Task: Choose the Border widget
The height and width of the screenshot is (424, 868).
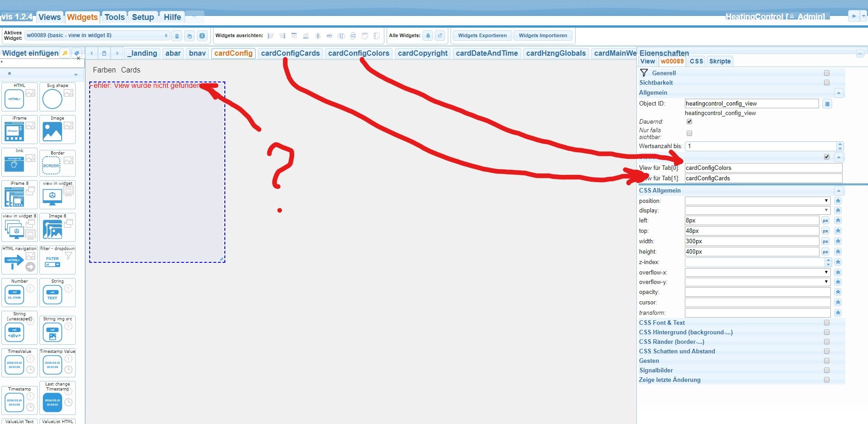Action: tap(58, 163)
